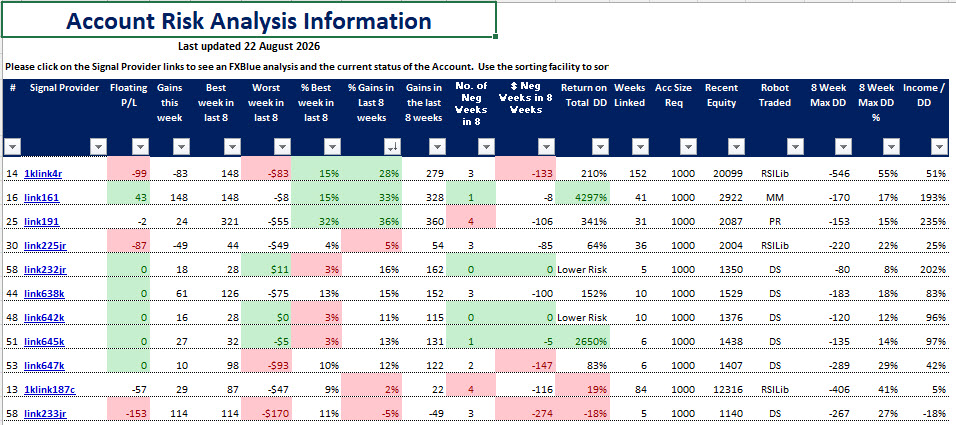Select the instruction text about Signal Provider links
The height and width of the screenshot is (425, 956).
coord(307,66)
